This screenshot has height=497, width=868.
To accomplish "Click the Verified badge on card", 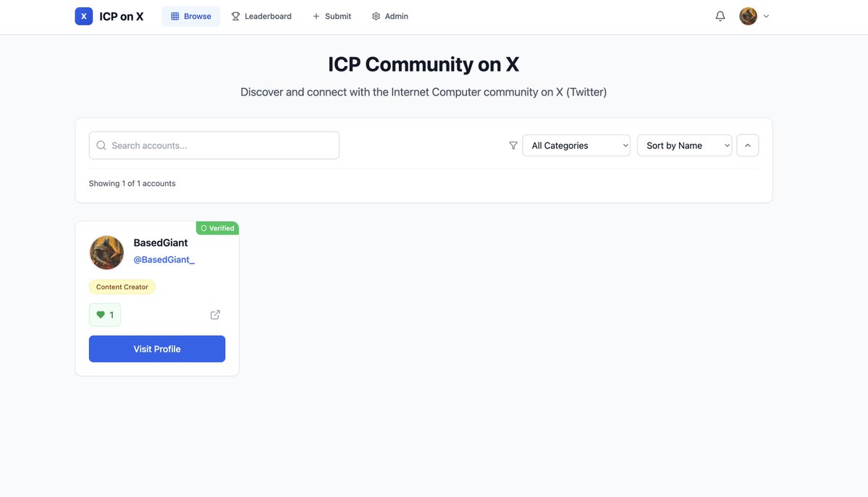I will [217, 228].
